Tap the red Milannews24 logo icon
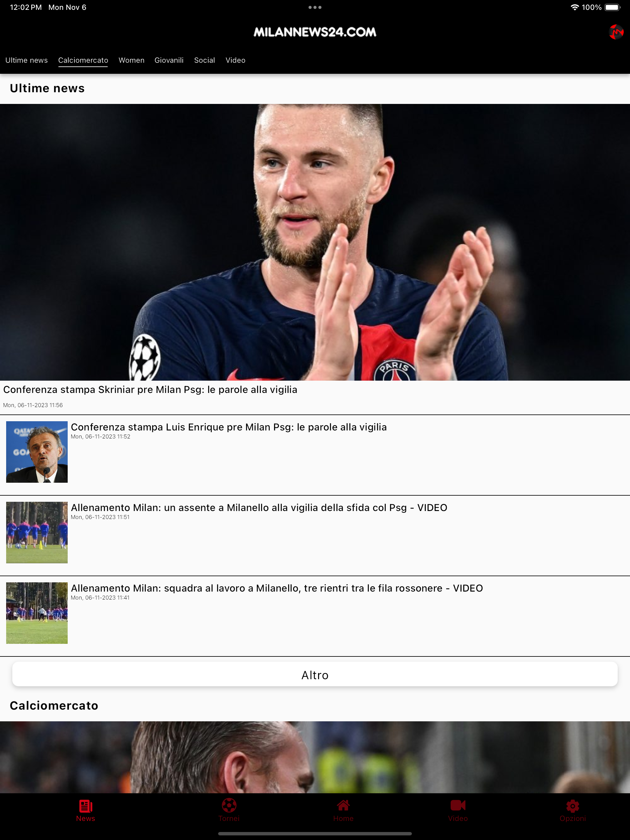Screen dimensions: 630x840 pyautogui.click(x=616, y=32)
